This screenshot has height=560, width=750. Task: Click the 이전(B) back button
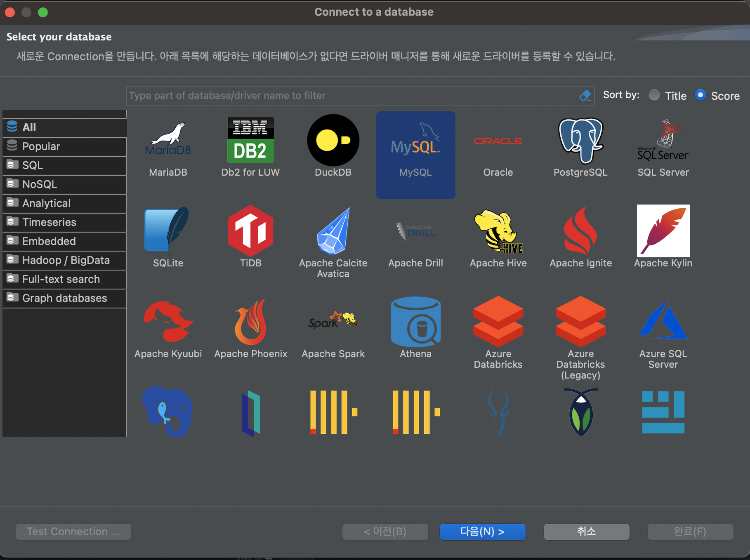pos(385,532)
